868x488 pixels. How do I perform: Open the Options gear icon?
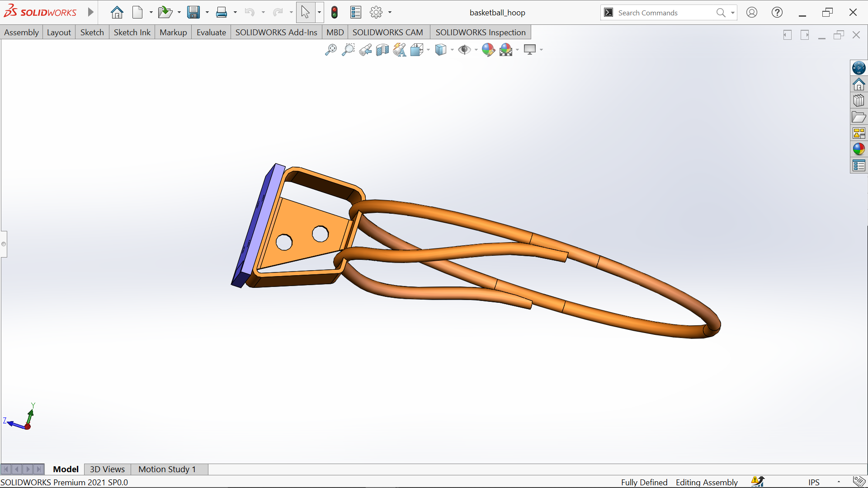(376, 13)
